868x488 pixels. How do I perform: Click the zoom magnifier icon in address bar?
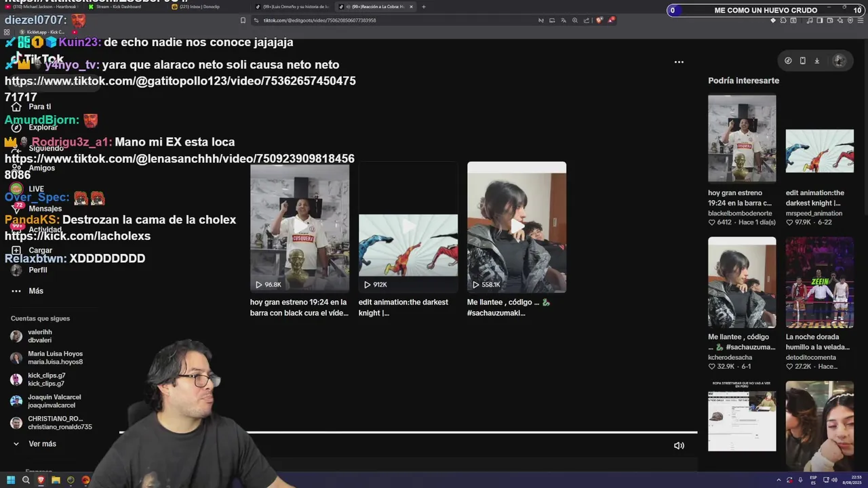[x=575, y=20]
